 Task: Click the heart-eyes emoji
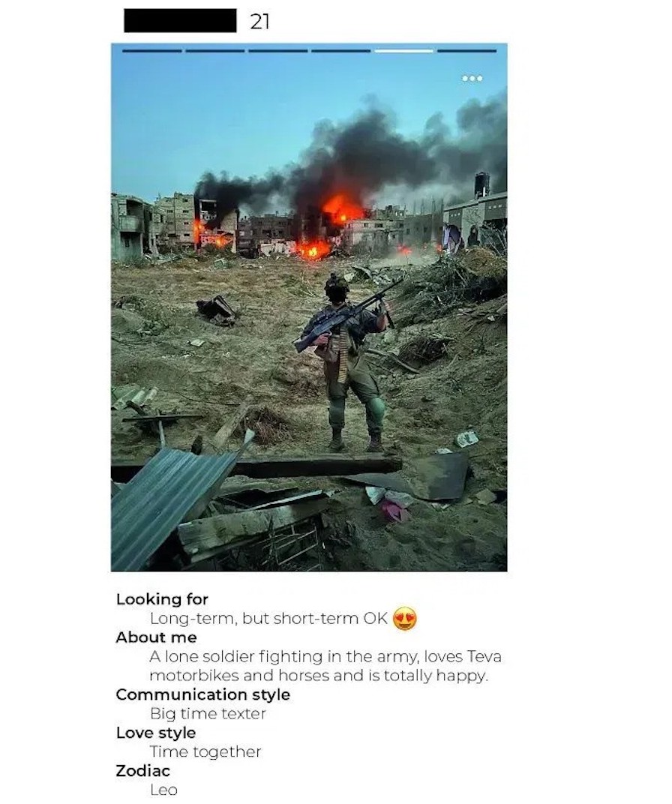point(405,619)
